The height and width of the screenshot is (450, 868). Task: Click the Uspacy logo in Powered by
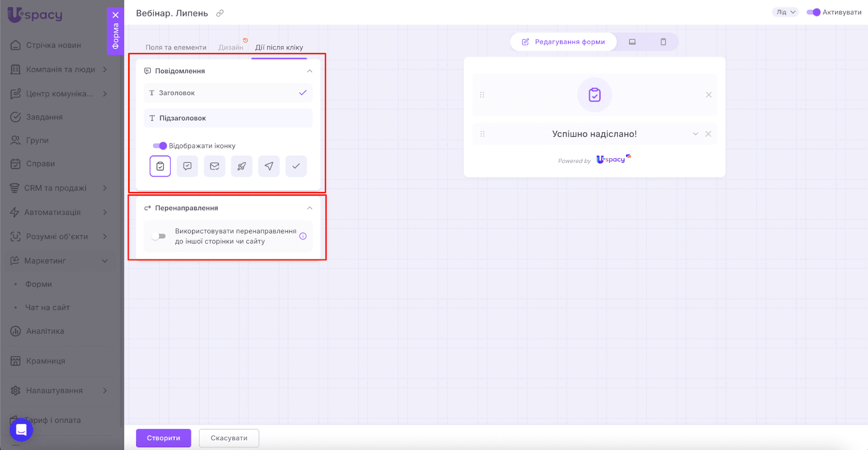(614, 159)
